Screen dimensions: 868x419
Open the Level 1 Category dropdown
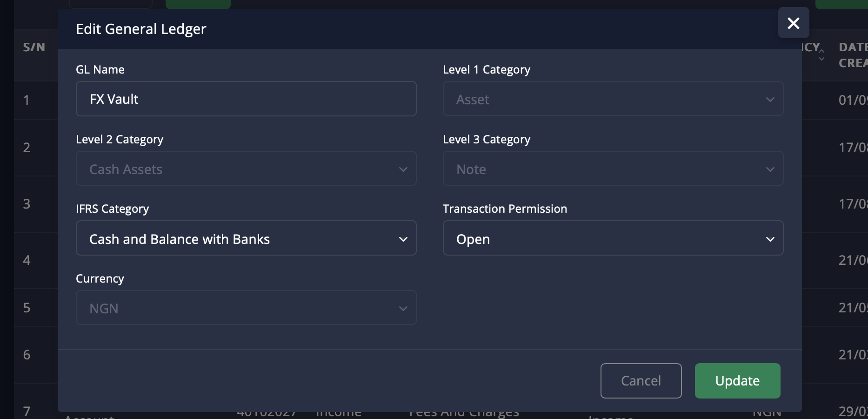pyautogui.click(x=613, y=99)
